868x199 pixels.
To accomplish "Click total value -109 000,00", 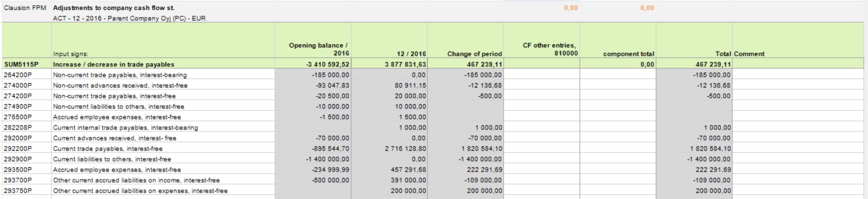I will (x=712, y=180).
